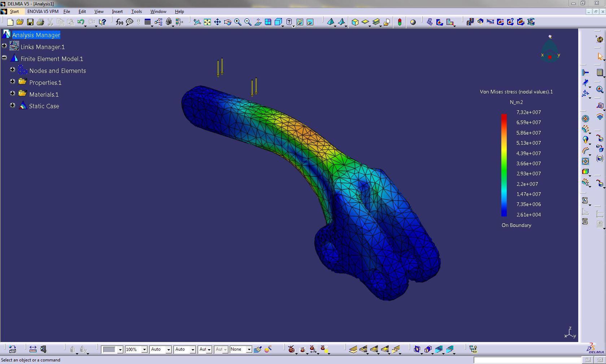
Task: Select the Pan tool
Action: tap(217, 22)
